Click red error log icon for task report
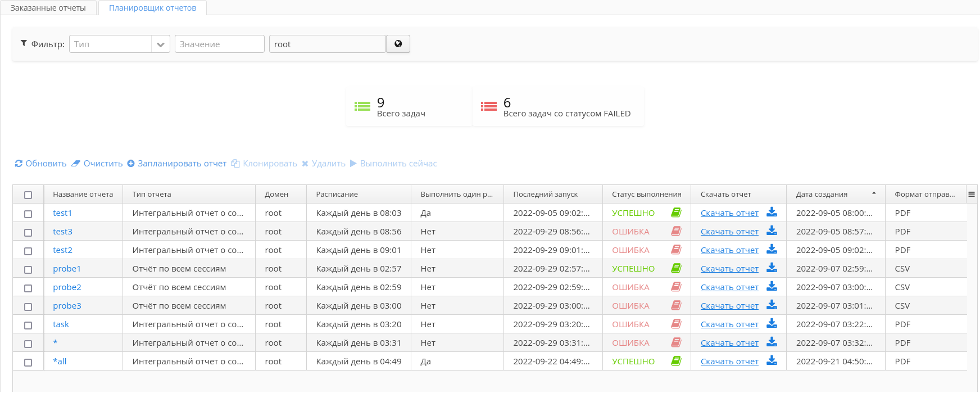This screenshot has width=980, height=393. pyautogui.click(x=676, y=324)
